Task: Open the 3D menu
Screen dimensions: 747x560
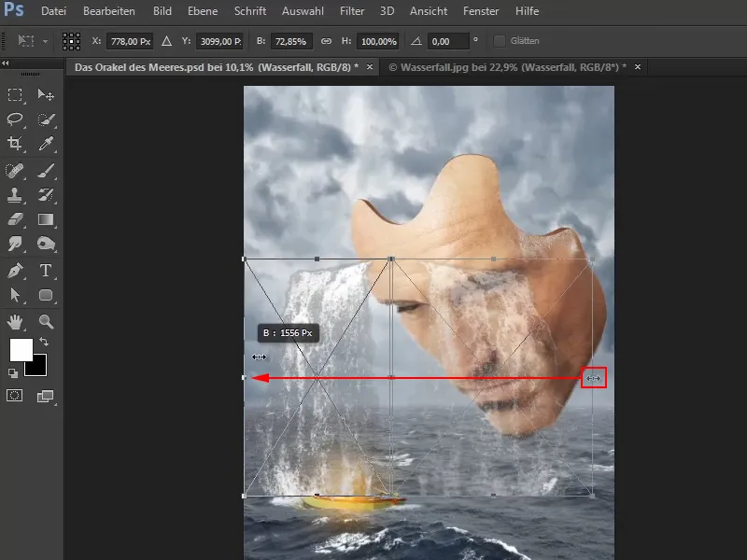Action: coord(387,11)
